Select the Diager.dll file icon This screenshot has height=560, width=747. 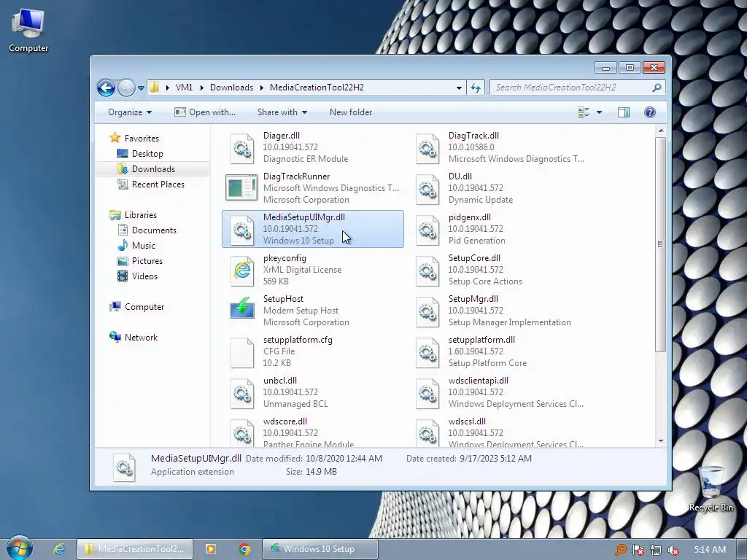[242, 148]
